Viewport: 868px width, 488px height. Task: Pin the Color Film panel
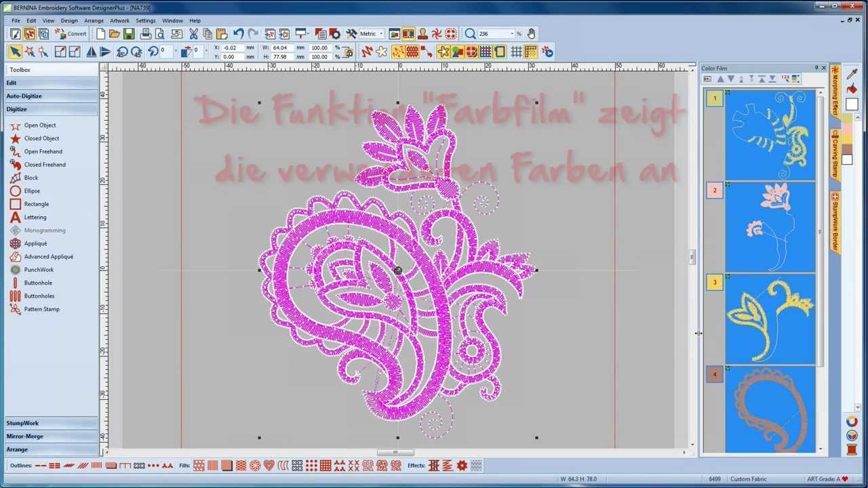click(816, 68)
